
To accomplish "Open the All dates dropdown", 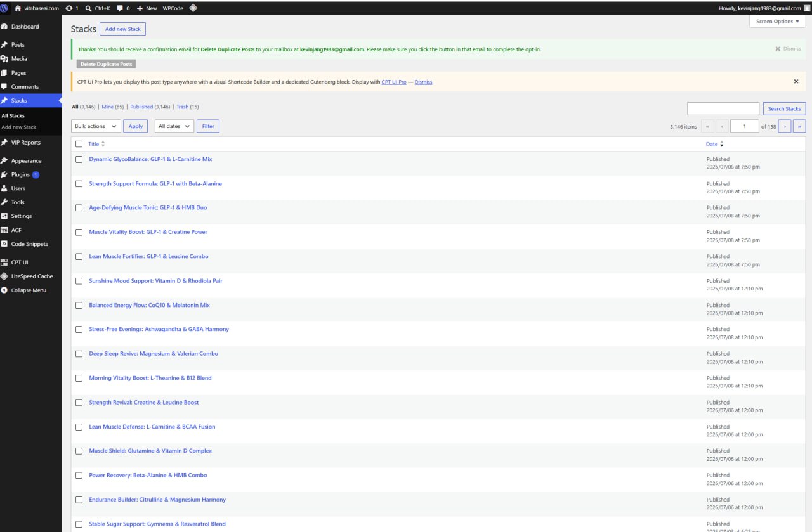I will pyautogui.click(x=174, y=126).
